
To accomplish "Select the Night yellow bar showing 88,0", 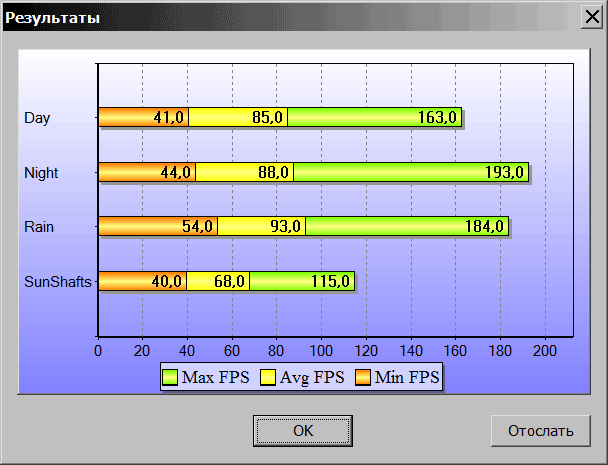I will (245, 172).
